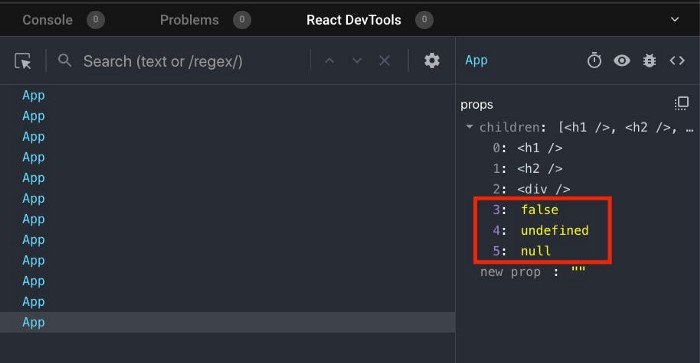The height and width of the screenshot is (363, 700).
Task: Click the new prop name field
Action: click(510, 271)
